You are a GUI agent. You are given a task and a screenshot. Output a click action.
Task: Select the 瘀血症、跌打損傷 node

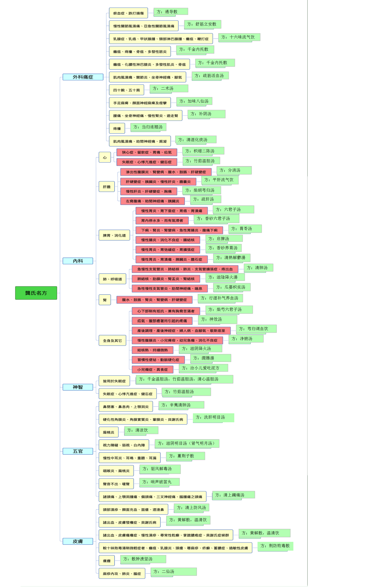[128, 13]
